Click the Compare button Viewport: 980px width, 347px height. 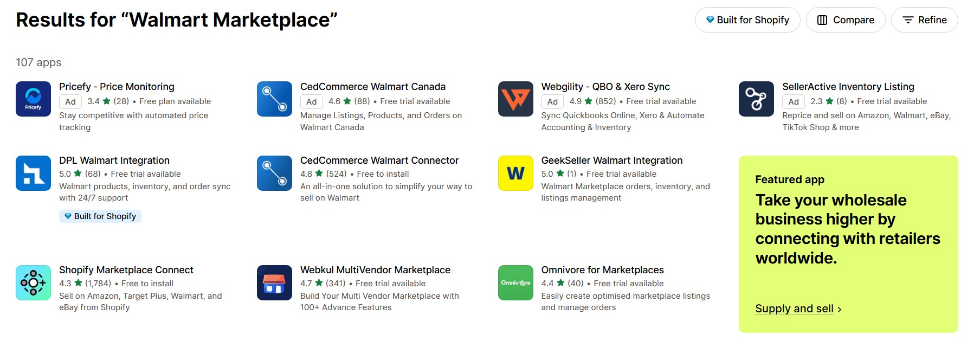845,20
